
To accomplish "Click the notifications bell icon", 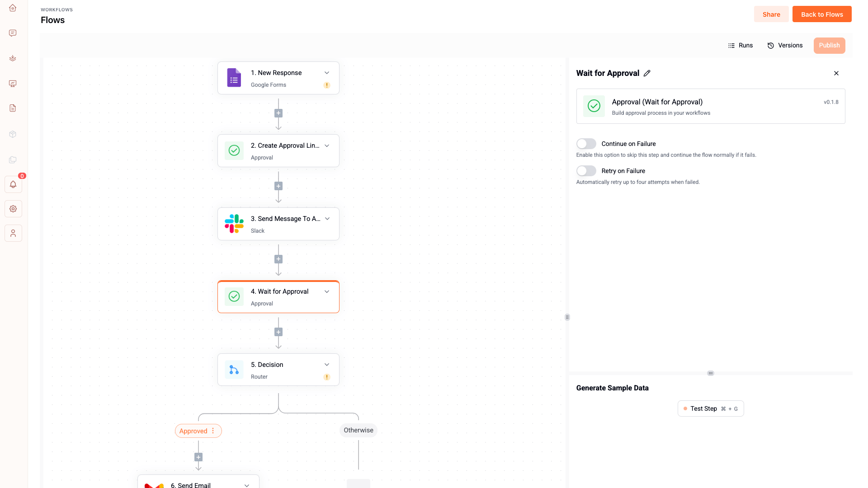I will 13,184.
